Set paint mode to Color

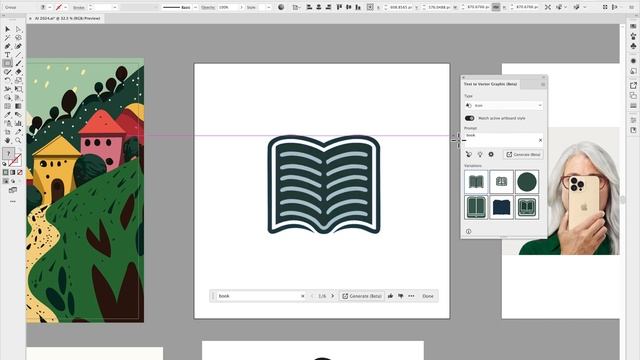pyautogui.click(x=6, y=173)
